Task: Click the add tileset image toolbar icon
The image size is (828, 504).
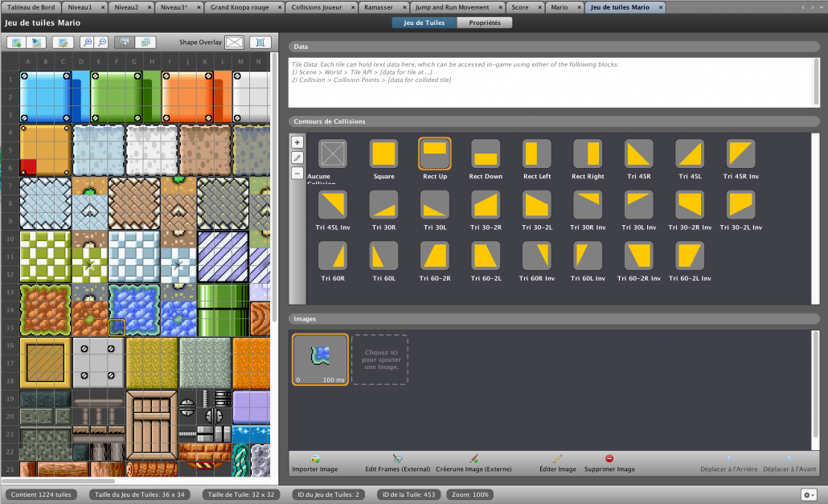Action: (x=17, y=43)
